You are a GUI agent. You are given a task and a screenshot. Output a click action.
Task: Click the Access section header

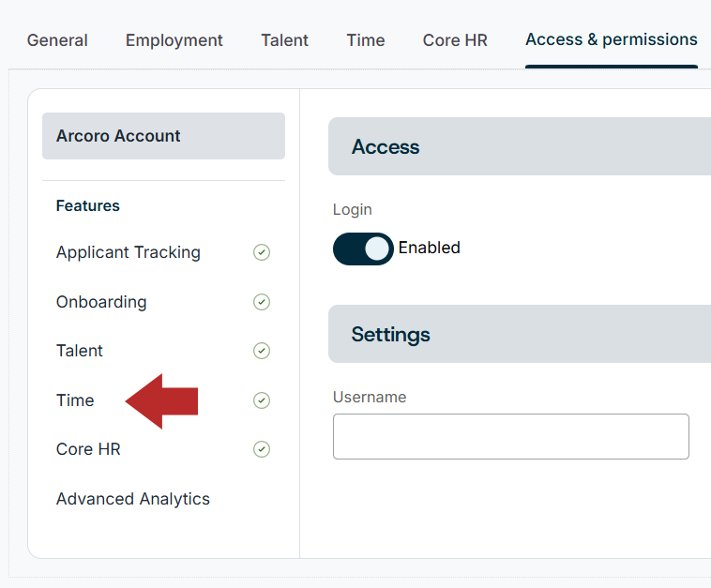[x=520, y=146]
